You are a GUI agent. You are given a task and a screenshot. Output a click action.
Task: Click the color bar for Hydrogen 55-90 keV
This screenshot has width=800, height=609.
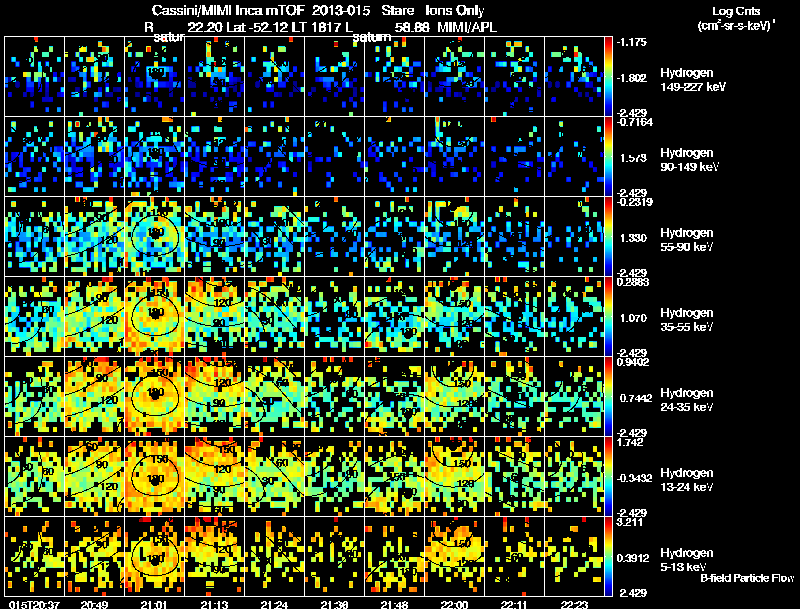608,237
